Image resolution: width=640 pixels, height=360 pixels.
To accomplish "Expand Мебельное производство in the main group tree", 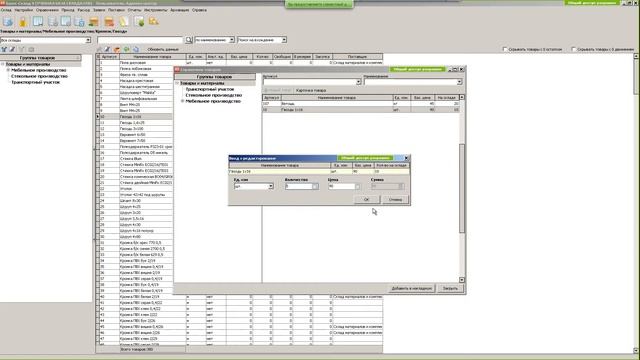I will (8, 70).
